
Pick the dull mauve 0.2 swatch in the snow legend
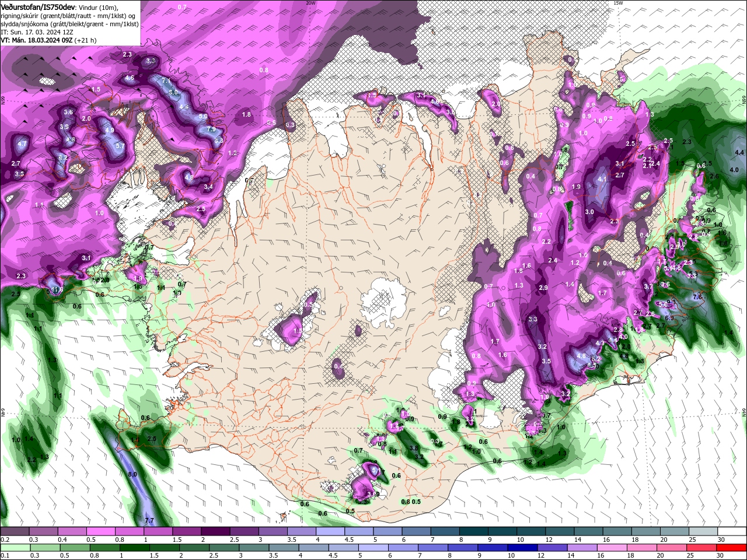pos(15,532)
